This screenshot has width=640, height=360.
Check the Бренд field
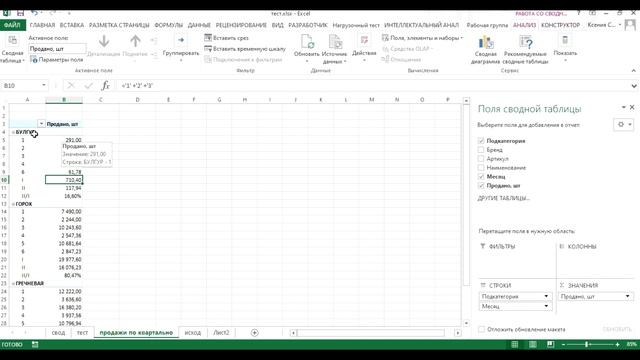tap(481, 149)
